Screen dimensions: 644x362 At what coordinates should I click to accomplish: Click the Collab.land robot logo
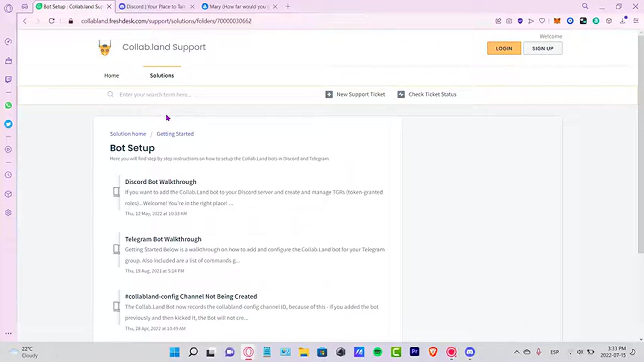click(x=105, y=48)
